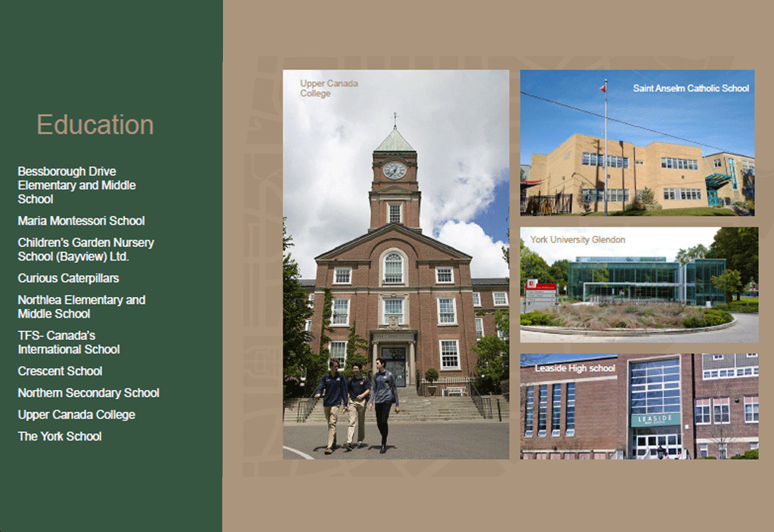This screenshot has width=774, height=532.
Task: Select The York School
Action: [x=60, y=436]
